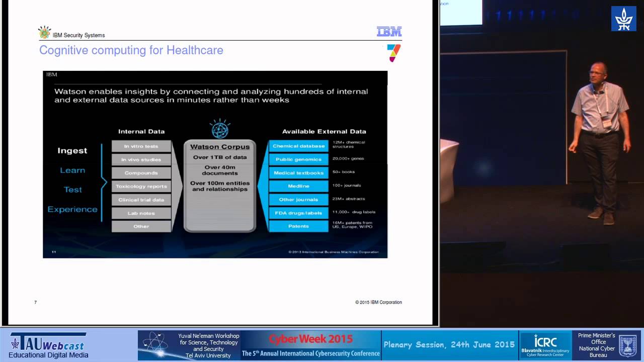The height and width of the screenshot is (362, 644).
Task: Click the 11,000+ drug labels text
Action: pos(354,212)
